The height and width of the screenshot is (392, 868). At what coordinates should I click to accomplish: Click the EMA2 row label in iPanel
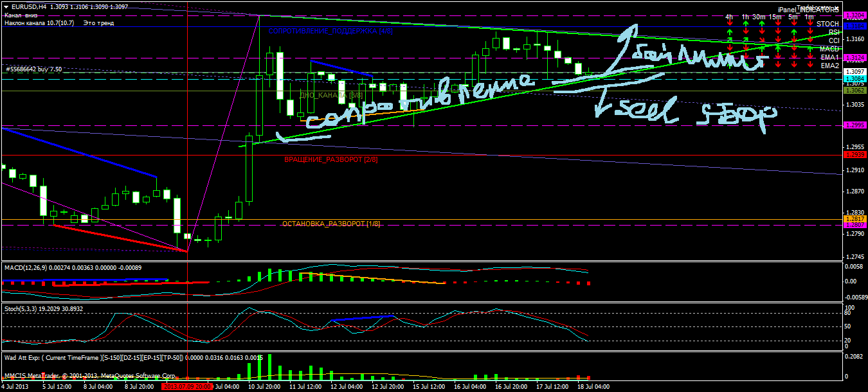pos(829,66)
